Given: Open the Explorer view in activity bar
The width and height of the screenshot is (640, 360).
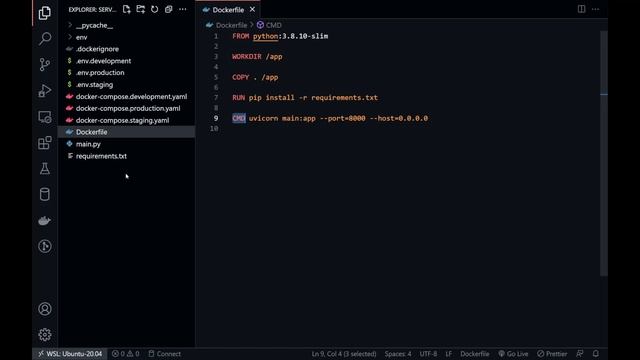Looking at the screenshot, I should [45, 13].
